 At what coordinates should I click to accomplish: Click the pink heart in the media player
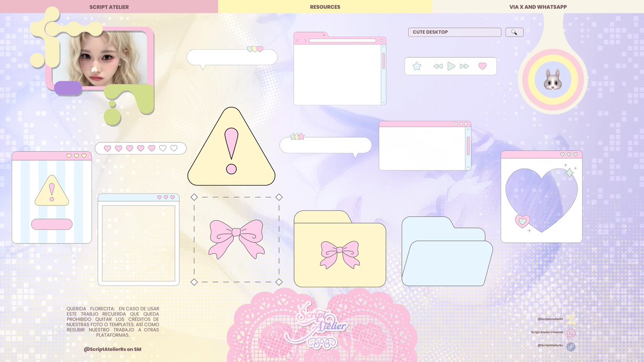click(482, 66)
